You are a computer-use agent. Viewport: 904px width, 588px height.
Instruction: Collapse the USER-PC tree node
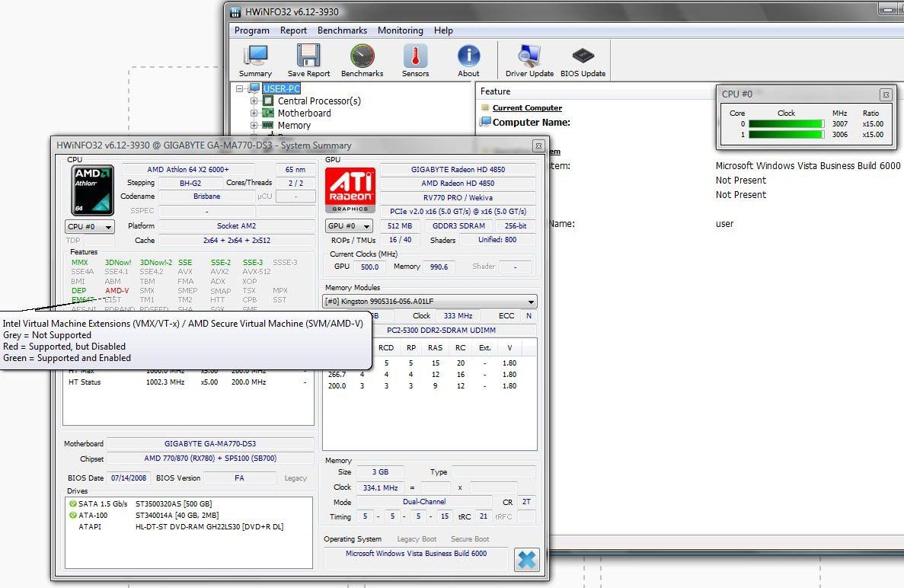coord(239,89)
